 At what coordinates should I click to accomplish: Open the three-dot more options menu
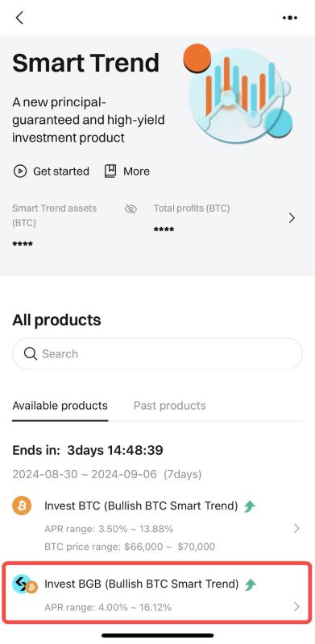click(x=290, y=18)
